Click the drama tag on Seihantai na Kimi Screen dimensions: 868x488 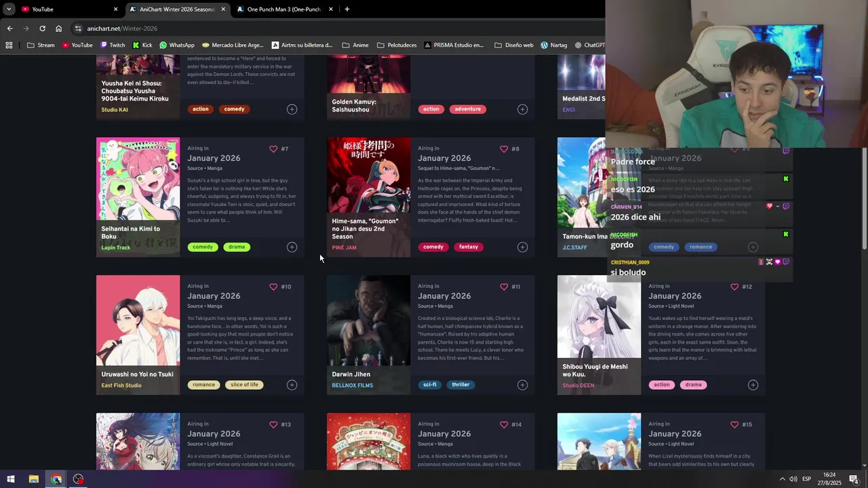tap(237, 247)
